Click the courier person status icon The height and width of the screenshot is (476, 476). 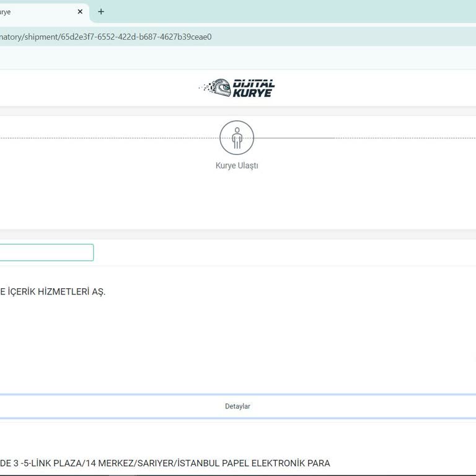pyautogui.click(x=237, y=138)
